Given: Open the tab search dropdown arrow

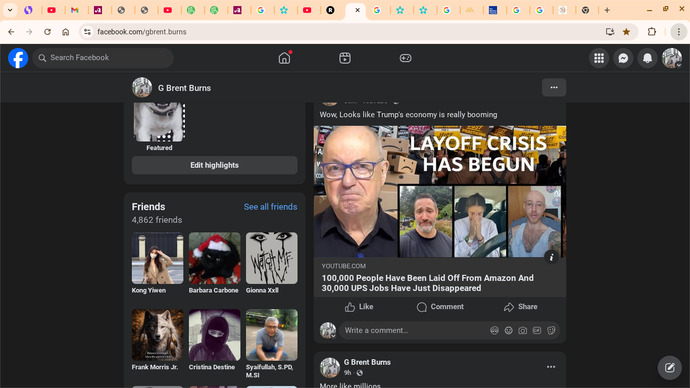Looking at the screenshot, I should (x=10, y=10).
